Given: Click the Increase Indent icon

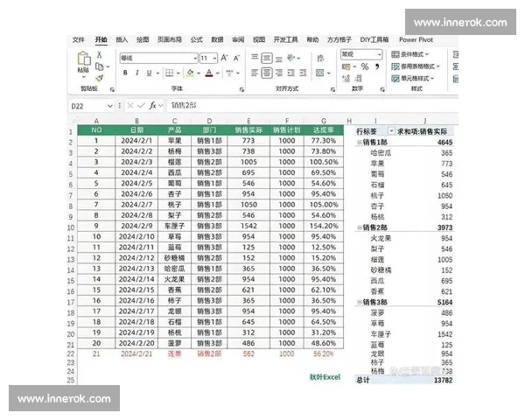Looking at the screenshot, I should (x=303, y=73).
